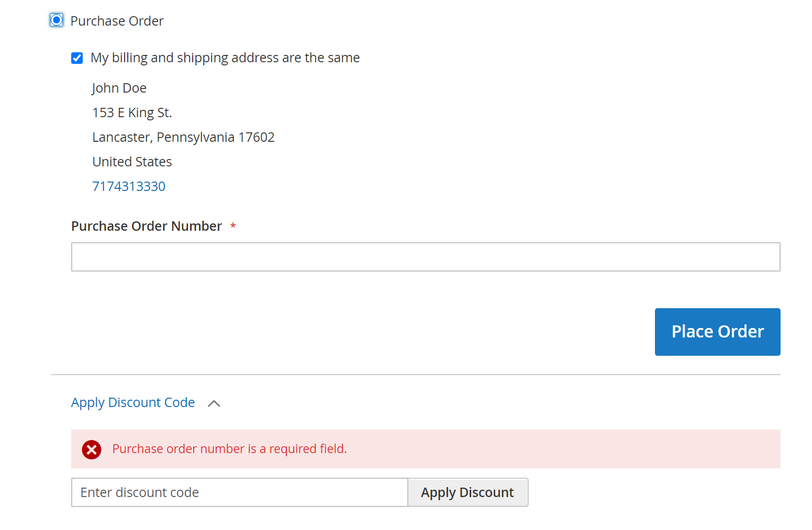Viewport: 812px width, 530px height.
Task: Click the purchase order required error message
Action: tap(229, 449)
